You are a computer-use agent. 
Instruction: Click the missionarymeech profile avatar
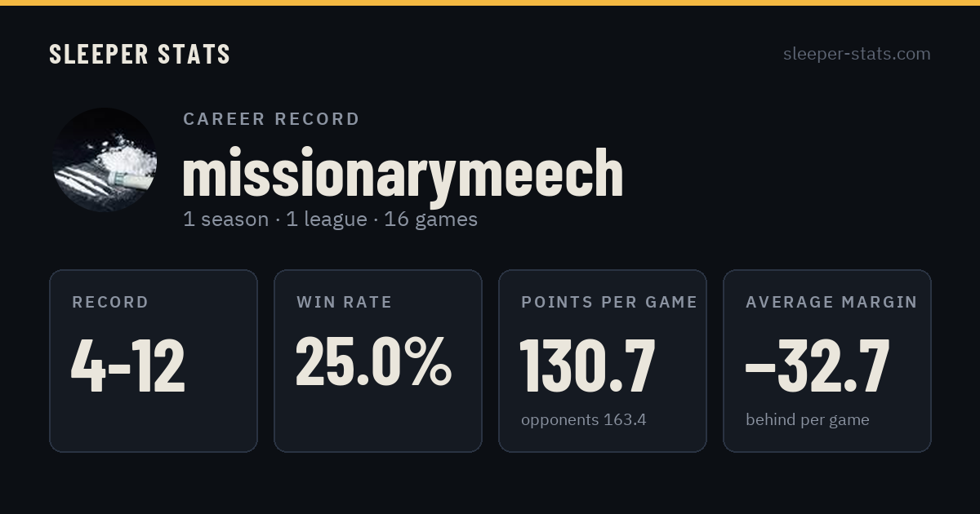click(105, 160)
